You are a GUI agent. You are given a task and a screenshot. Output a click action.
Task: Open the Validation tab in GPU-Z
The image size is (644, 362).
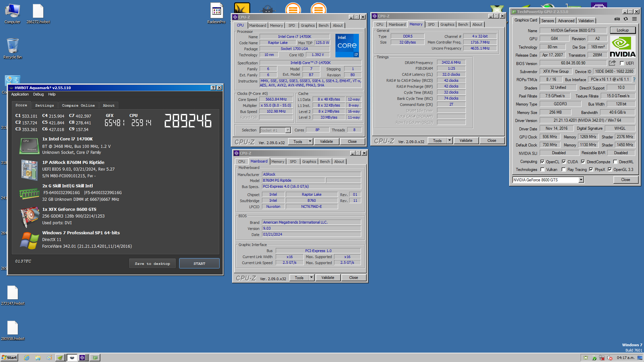pos(586,21)
